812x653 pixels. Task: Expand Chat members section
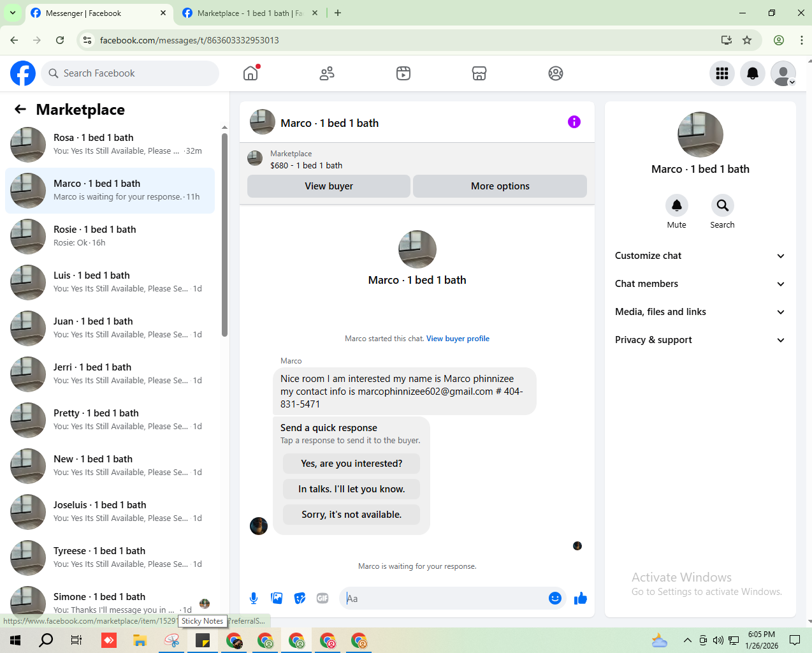[700, 284]
